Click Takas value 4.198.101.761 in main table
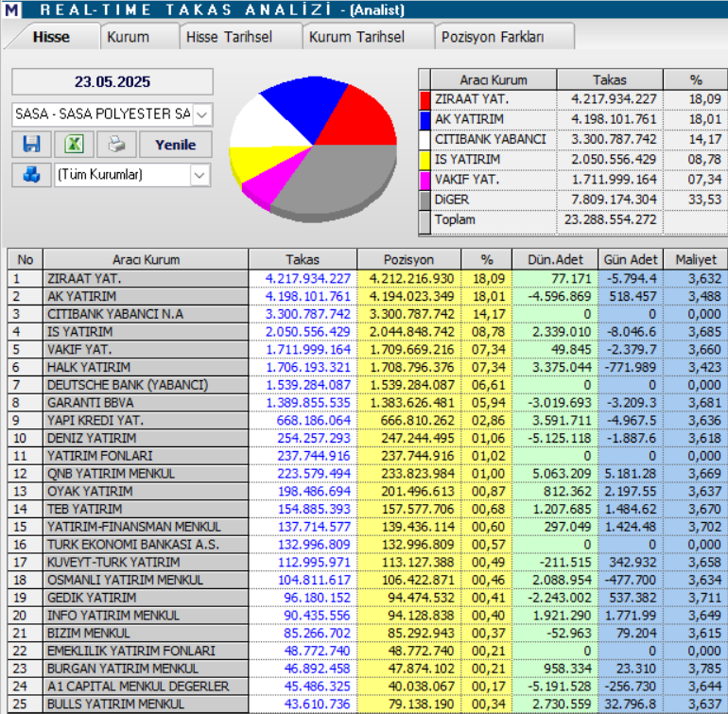Screen dimensions: 728x714 pos(307,296)
